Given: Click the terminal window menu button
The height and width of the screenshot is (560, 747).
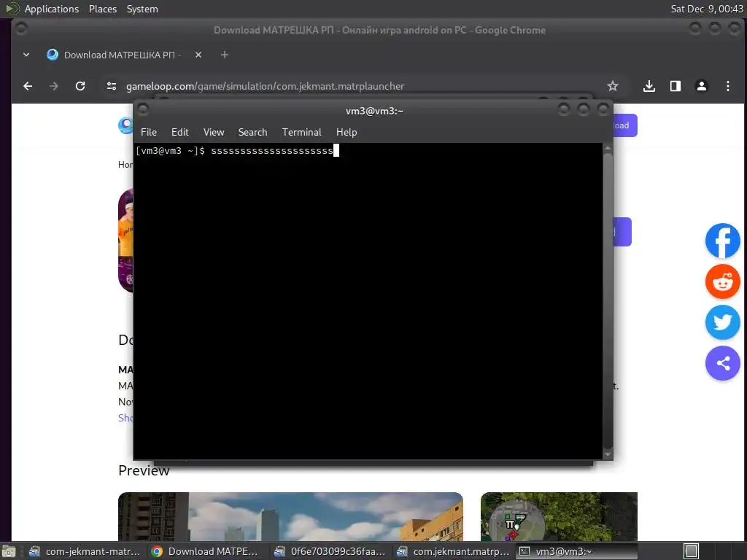Looking at the screenshot, I should (143, 111).
